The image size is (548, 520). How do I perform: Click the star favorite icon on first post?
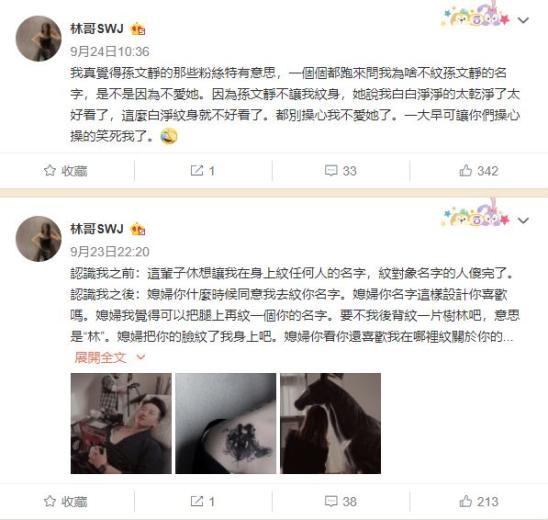50,171
